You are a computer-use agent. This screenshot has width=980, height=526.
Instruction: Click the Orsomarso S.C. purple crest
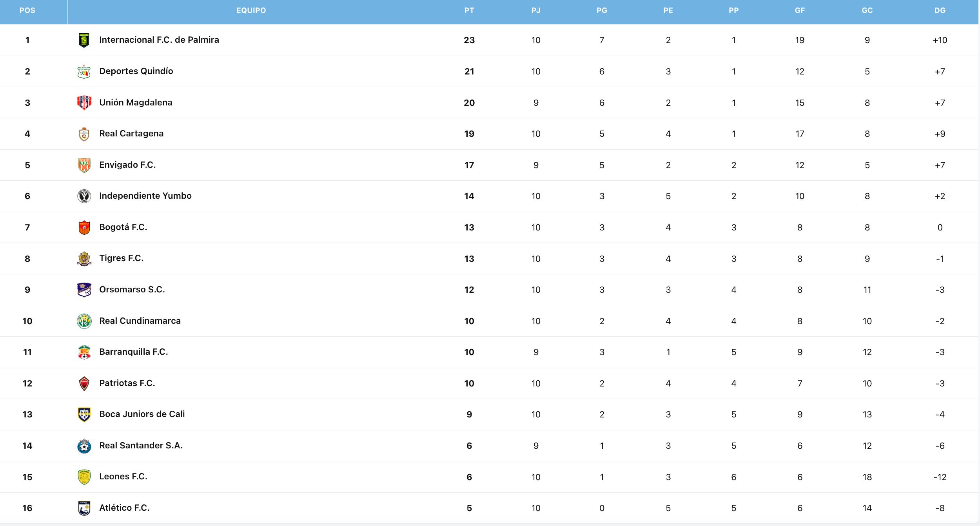84,290
